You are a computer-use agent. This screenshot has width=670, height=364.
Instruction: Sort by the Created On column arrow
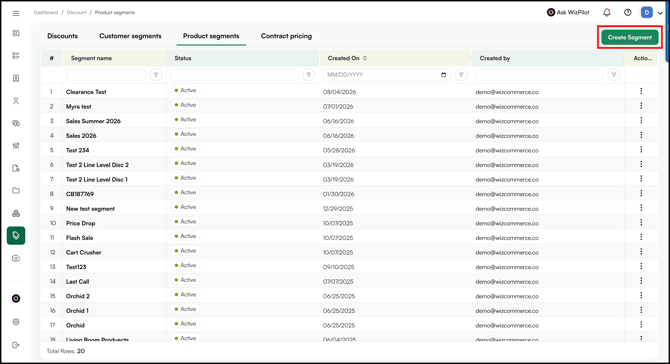(x=365, y=58)
